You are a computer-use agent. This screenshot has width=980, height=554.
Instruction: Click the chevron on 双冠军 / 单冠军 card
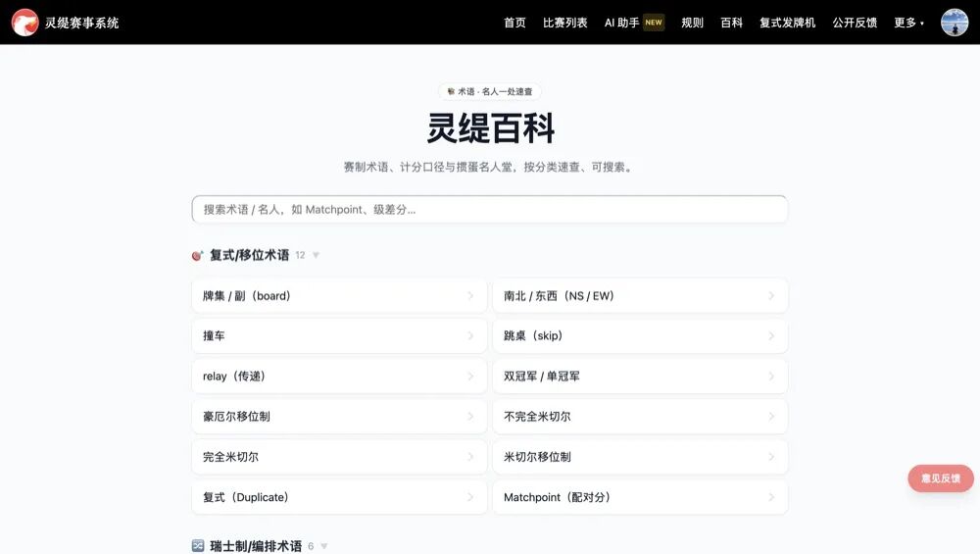[x=771, y=376]
